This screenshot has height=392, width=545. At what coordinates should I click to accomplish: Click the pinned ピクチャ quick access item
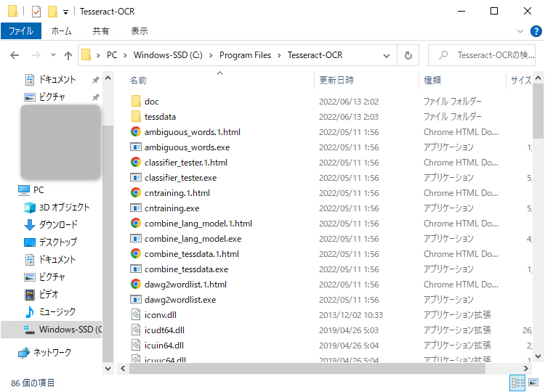tap(52, 97)
